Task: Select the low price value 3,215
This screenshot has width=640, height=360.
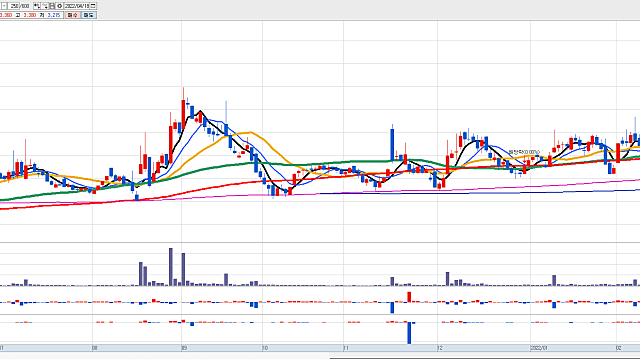Action: [54, 15]
